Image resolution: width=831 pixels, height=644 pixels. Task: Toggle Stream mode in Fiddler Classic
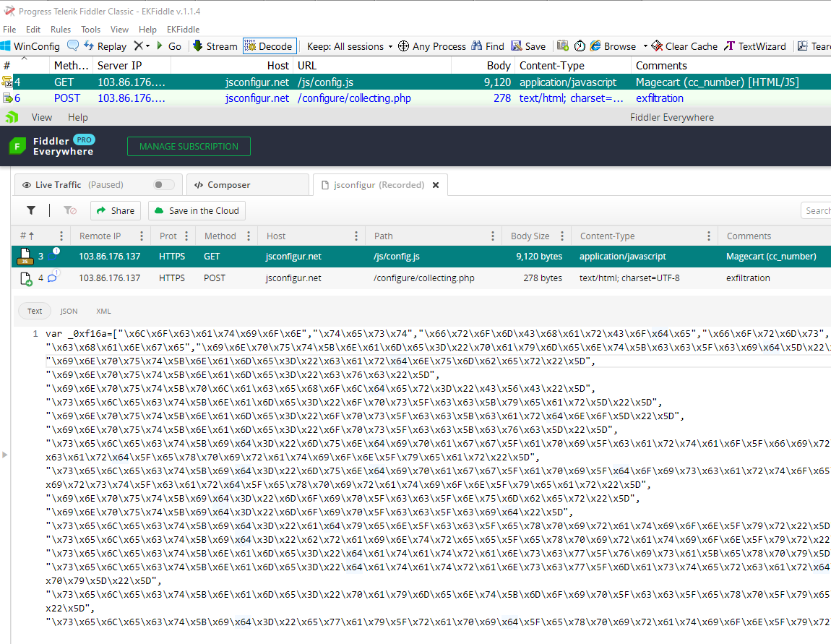(x=215, y=46)
